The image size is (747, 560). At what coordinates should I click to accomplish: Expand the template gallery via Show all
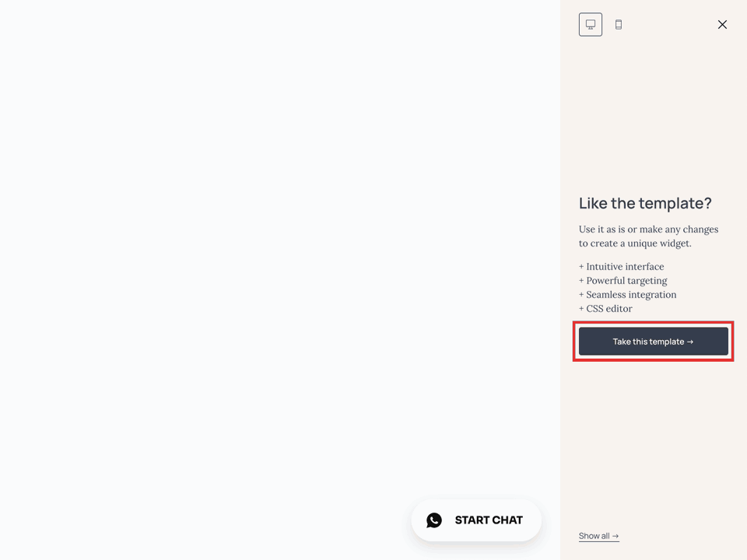tap(598, 536)
